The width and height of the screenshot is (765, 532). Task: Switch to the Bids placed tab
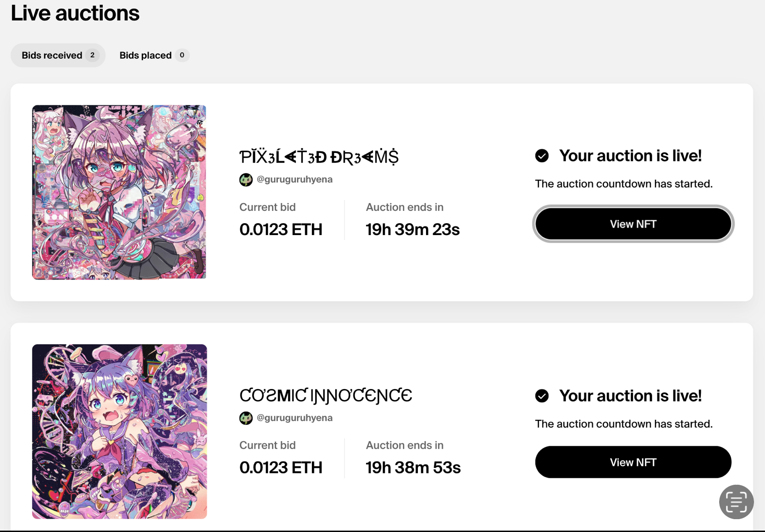pos(145,55)
